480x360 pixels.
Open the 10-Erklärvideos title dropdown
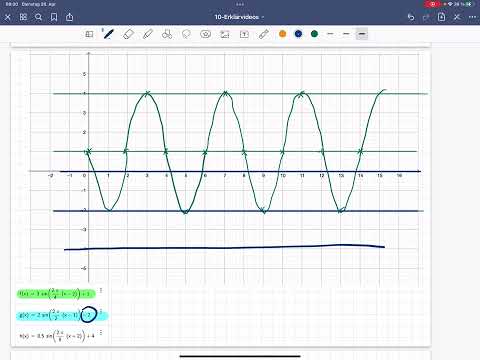[239, 17]
